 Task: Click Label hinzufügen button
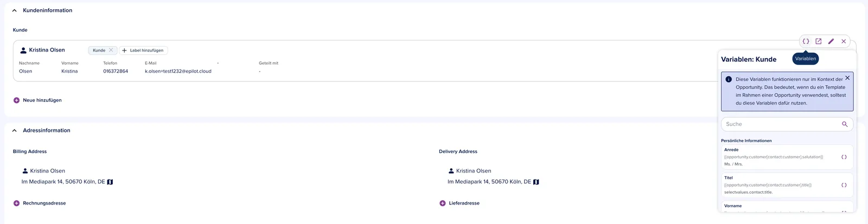(143, 50)
